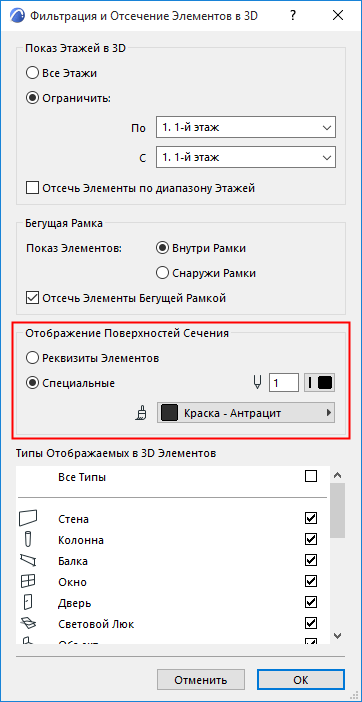The width and height of the screenshot is (362, 702).
Task: Click the Балка beam element icon
Action: (29, 560)
